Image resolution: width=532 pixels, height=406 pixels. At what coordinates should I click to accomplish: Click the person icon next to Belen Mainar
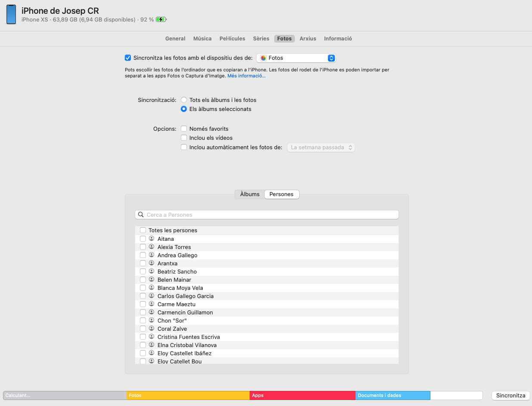pos(152,279)
